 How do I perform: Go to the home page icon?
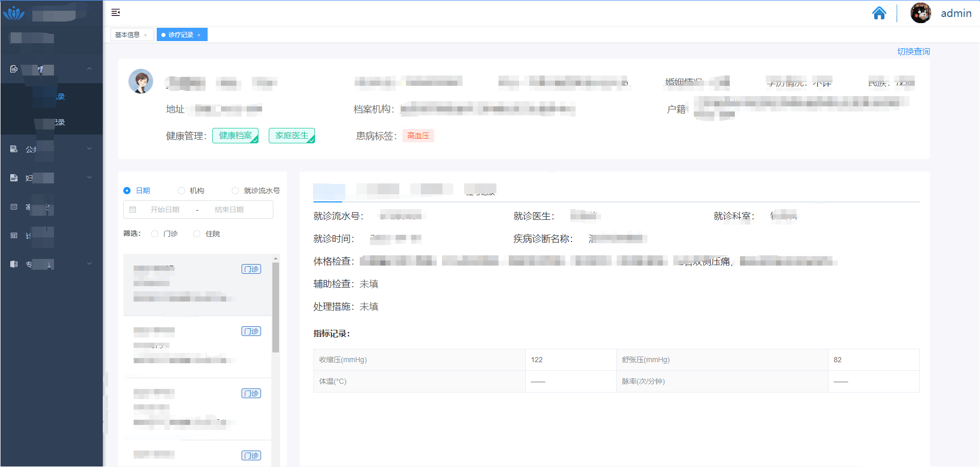pos(879,13)
